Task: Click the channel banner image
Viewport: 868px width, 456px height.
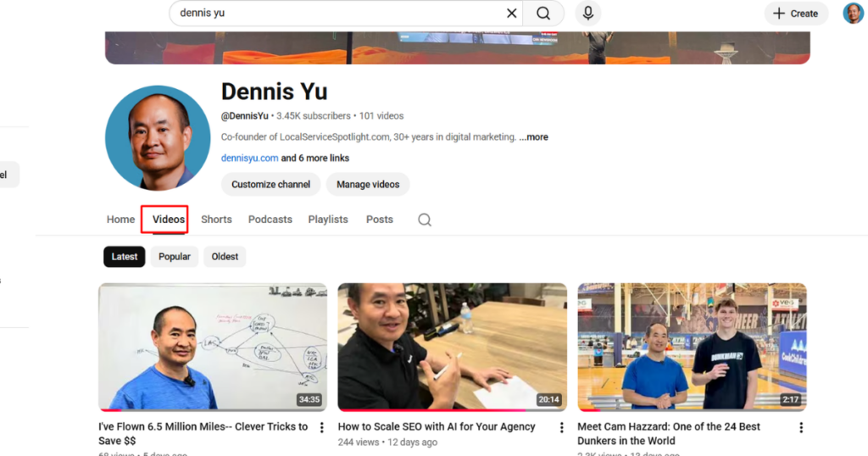Action: 457,47
